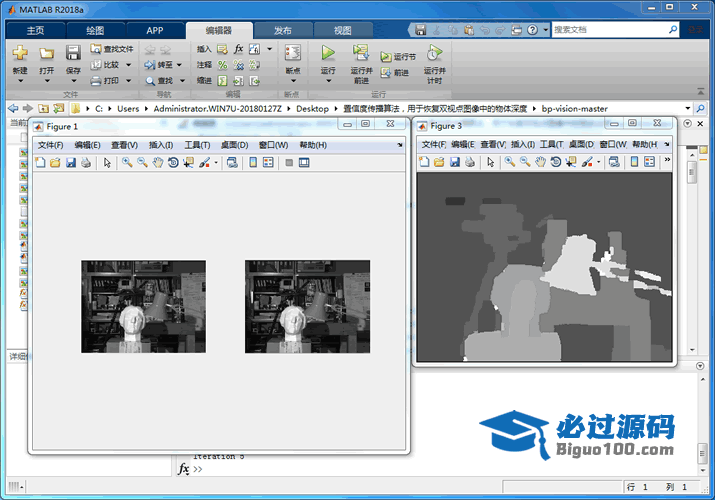Click the Zoom In tool in Figure 1
715x500 pixels.
pyautogui.click(x=127, y=162)
